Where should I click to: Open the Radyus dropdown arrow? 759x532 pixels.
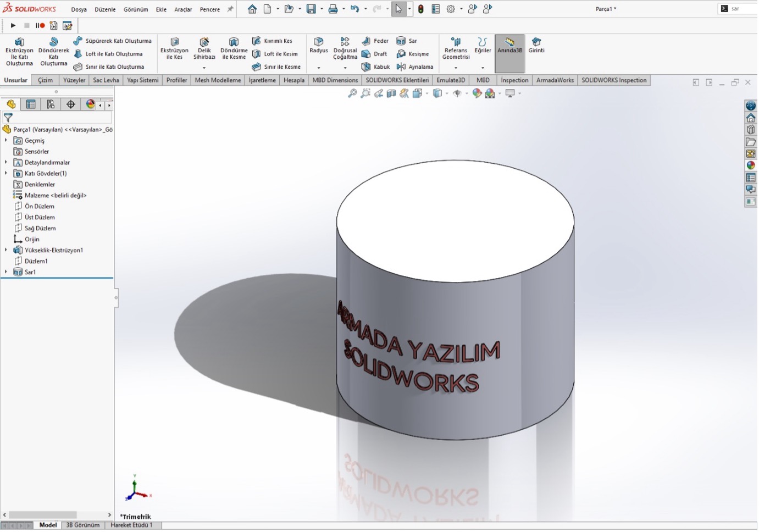pyautogui.click(x=319, y=68)
